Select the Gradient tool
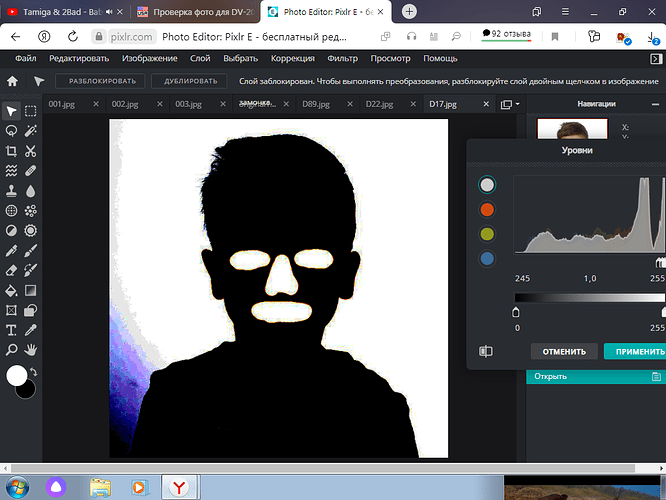666x500 pixels. coord(31,291)
